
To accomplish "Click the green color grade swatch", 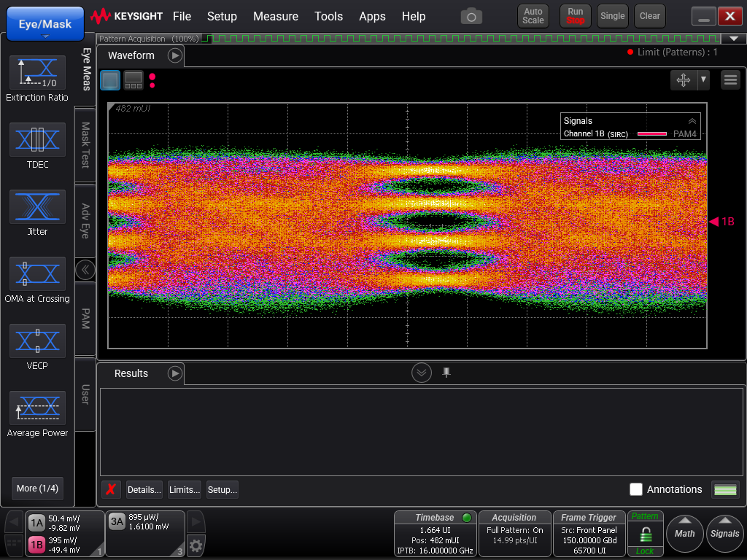I will (725, 489).
